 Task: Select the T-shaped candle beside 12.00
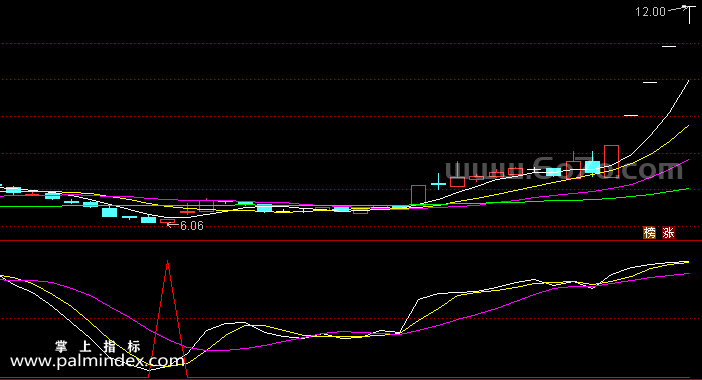(689, 14)
